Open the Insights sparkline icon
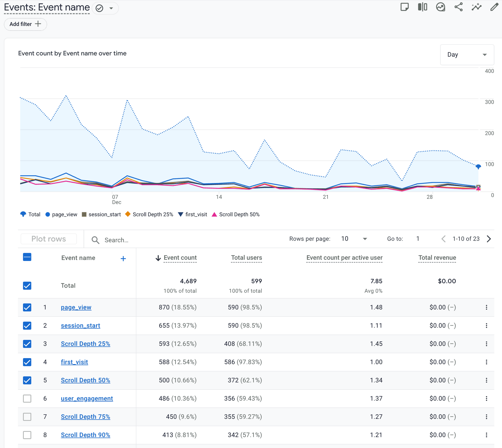The width and height of the screenshot is (502, 448). click(x=476, y=7)
